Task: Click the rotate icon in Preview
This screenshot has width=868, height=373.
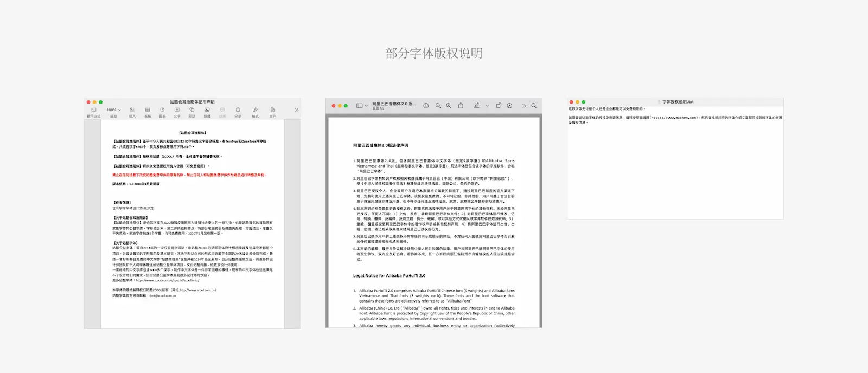Action: (499, 106)
